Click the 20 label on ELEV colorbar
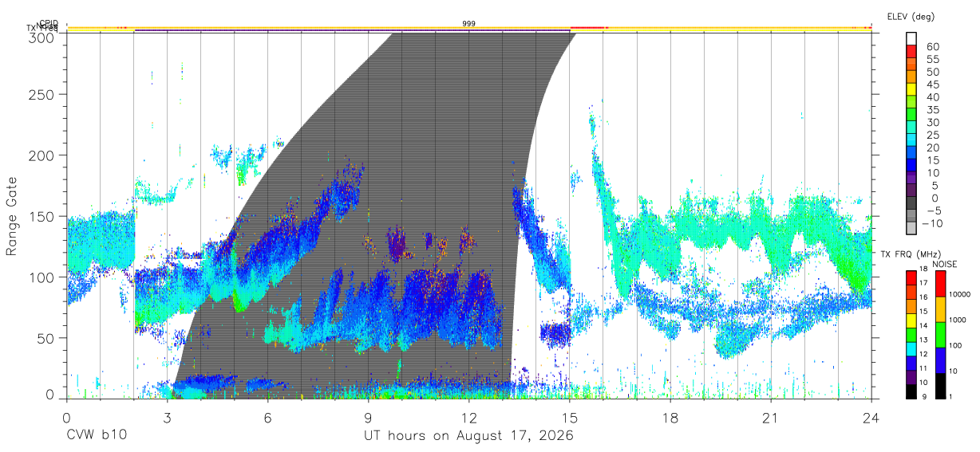980x452 pixels. tap(933, 147)
